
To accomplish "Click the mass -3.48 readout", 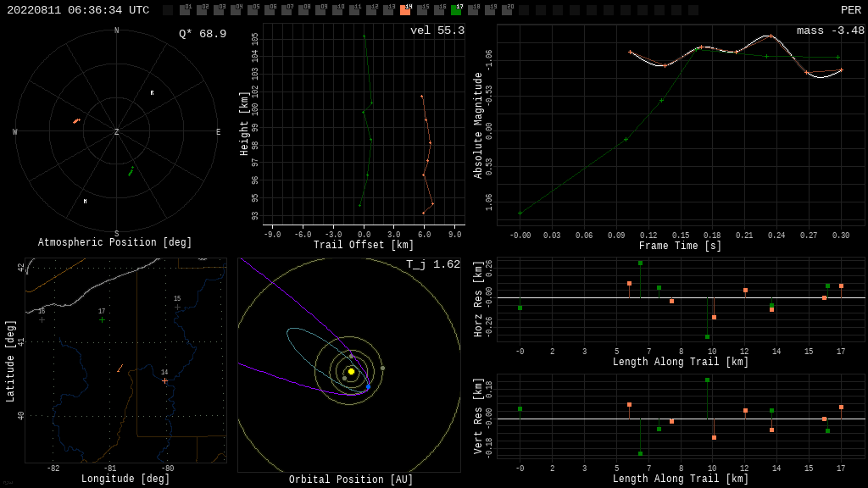I will click(830, 31).
